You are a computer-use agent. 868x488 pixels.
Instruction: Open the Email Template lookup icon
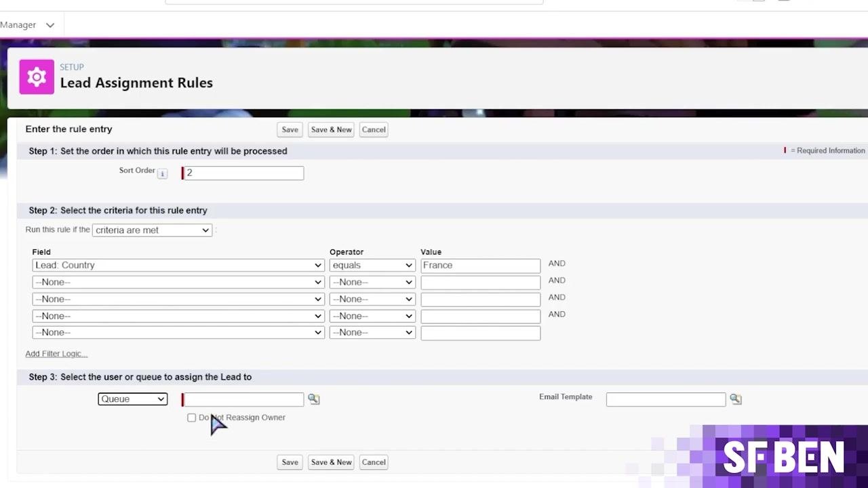click(x=735, y=399)
